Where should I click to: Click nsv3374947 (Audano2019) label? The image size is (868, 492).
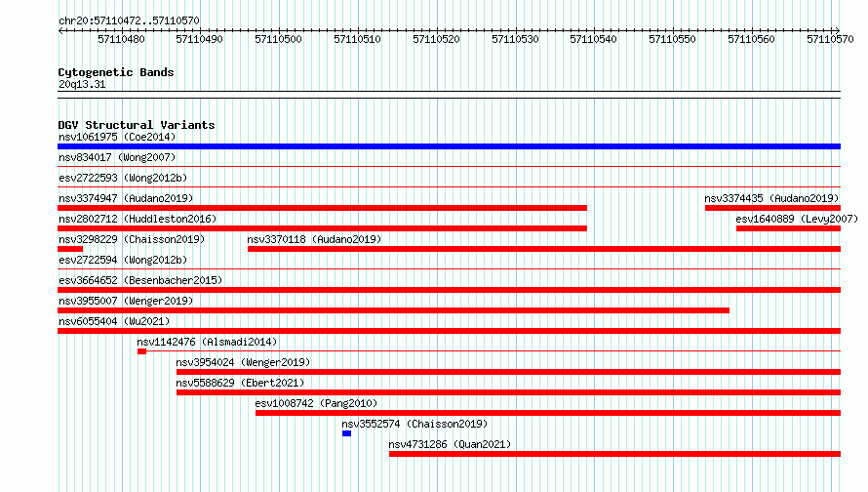[x=126, y=198]
